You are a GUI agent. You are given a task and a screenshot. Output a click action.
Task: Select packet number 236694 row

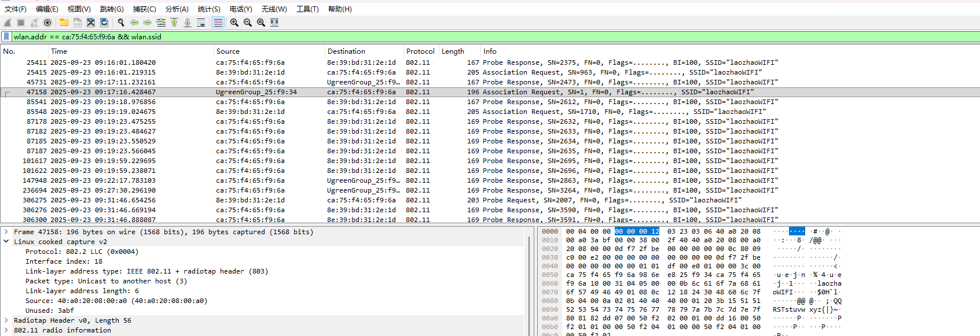point(490,190)
